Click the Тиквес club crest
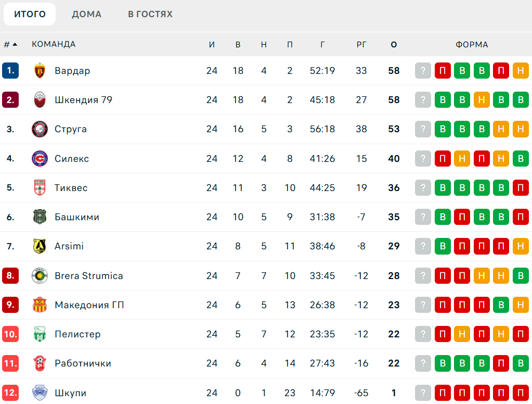Image resolution: width=532 pixels, height=404 pixels. pos(40,187)
